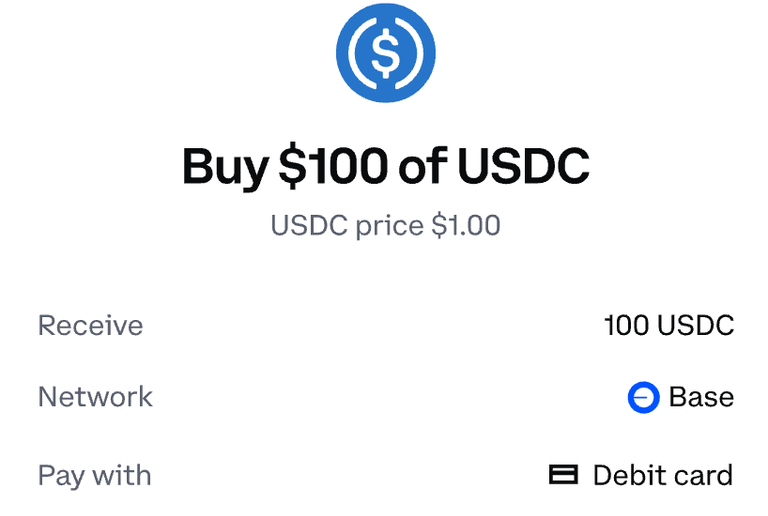Select the $100 amount in the heading

(333, 165)
